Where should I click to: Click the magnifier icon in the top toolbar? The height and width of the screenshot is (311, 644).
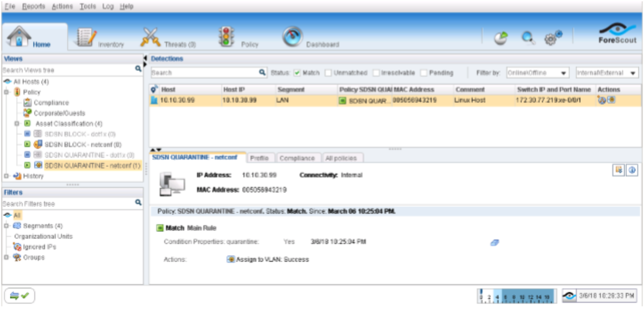pyautogui.click(x=527, y=38)
